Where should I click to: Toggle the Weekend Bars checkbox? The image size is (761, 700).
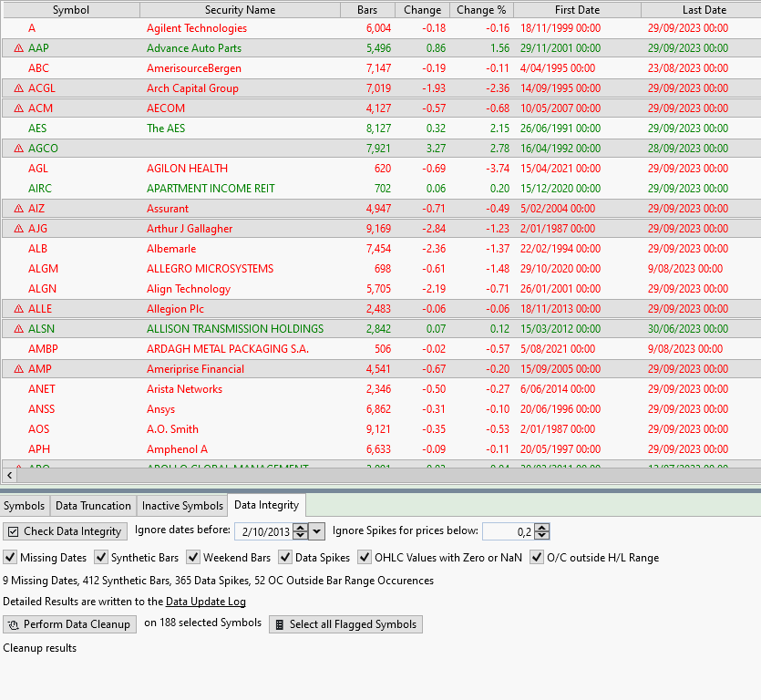coord(193,558)
